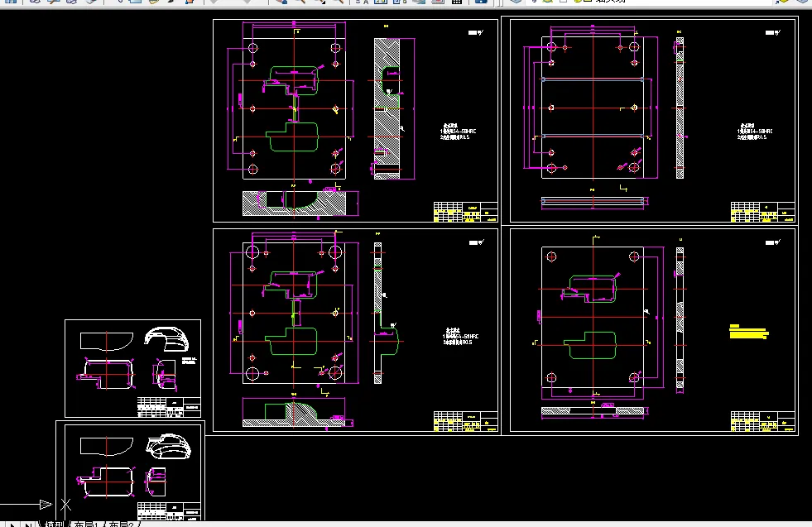Pick the upper green cavity in lower-right sheet
The image size is (812, 527).
click(x=591, y=289)
